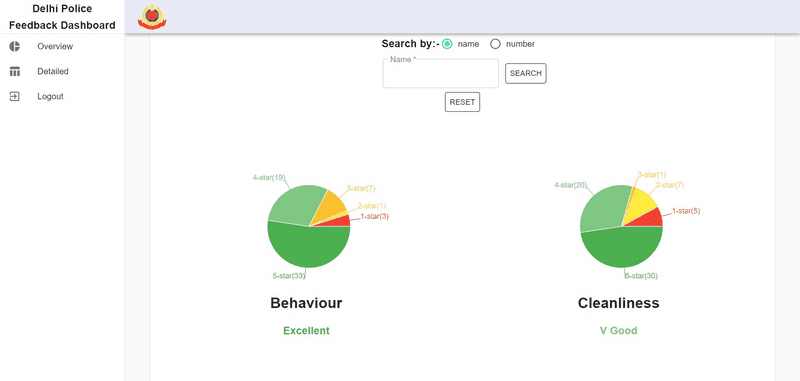Click the Logout arrow icon
800x381 pixels.
click(14, 96)
